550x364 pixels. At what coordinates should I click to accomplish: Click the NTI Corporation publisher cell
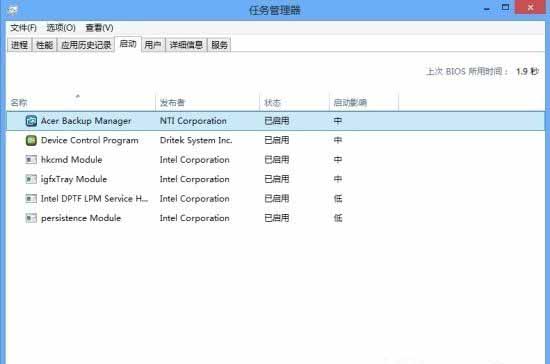coord(193,121)
